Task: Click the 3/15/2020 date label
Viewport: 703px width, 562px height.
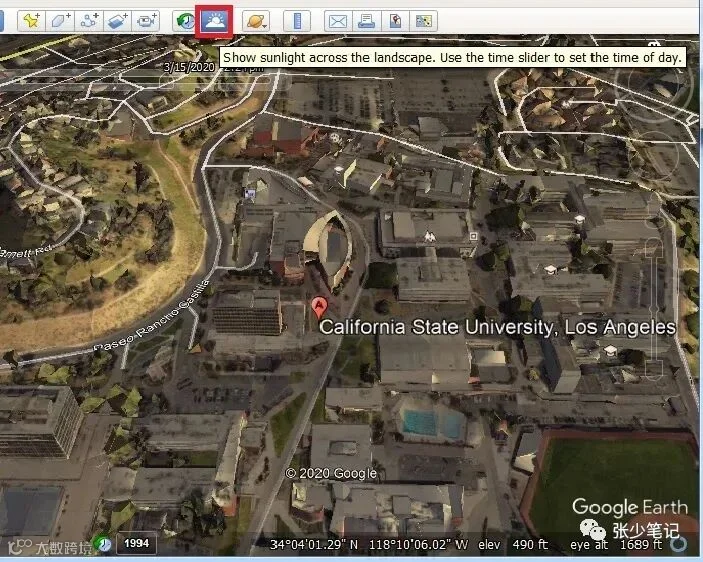Action: (x=189, y=67)
